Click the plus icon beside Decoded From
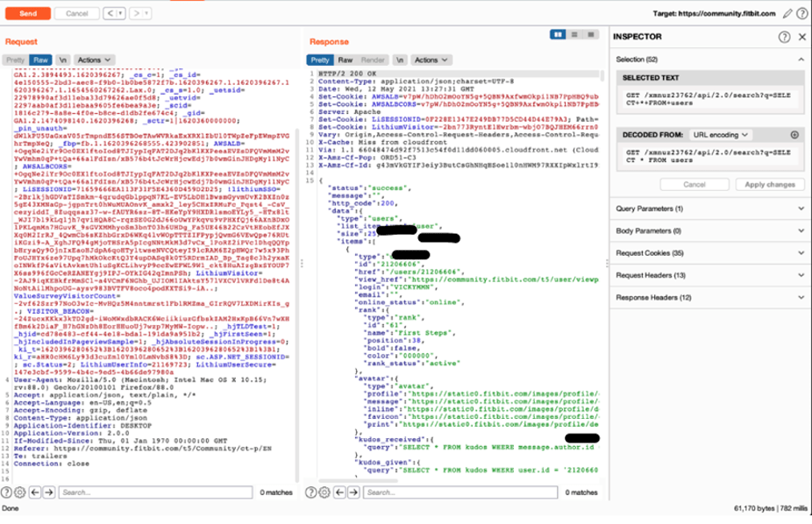Viewport: 812px width, 524px height. tap(794, 135)
